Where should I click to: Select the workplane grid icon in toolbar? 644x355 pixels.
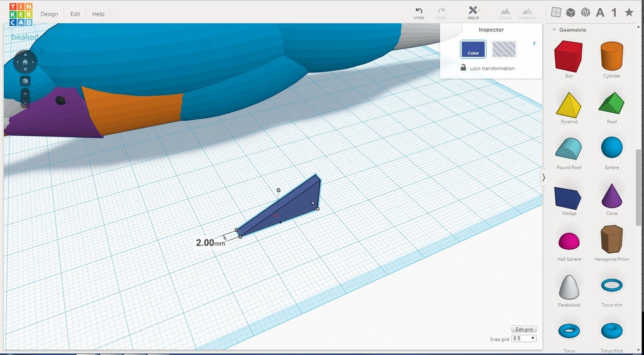tap(556, 13)
